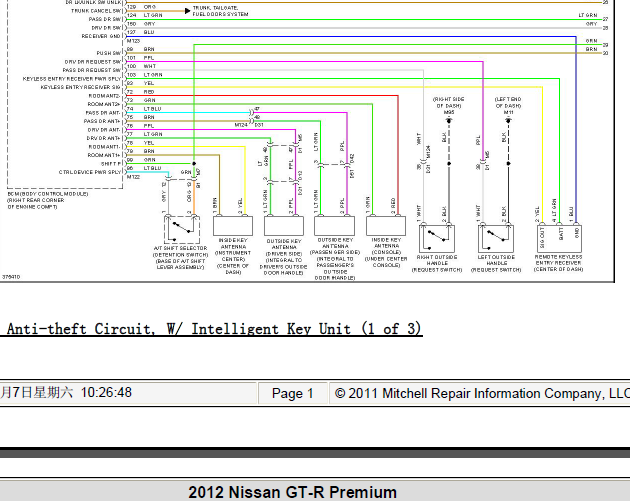The image size is (630, 501).
Task: Click the Inside Key Antenna (Console) caption
Action: pyautogui.click(x=386, y=252)
